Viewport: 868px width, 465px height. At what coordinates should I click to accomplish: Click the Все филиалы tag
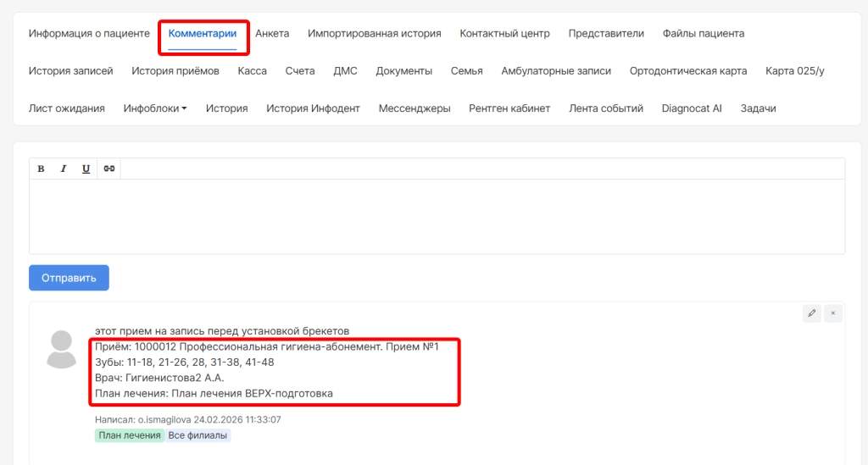(x=198, y=435)
